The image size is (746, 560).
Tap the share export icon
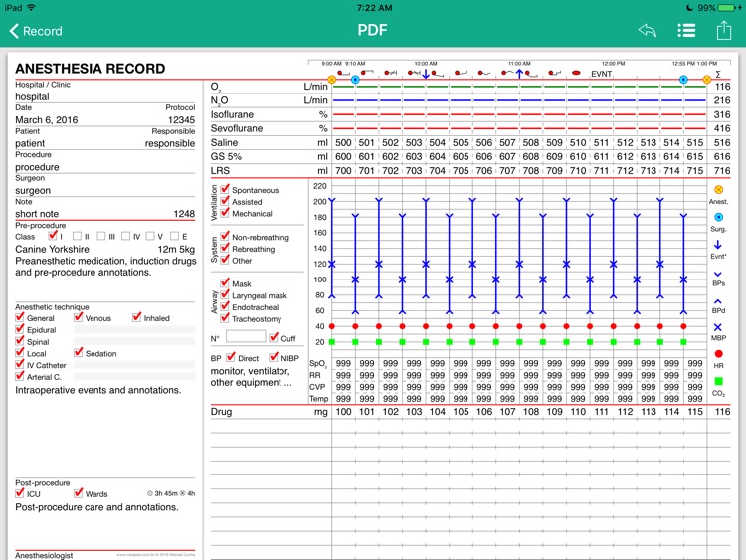point(724,30)
